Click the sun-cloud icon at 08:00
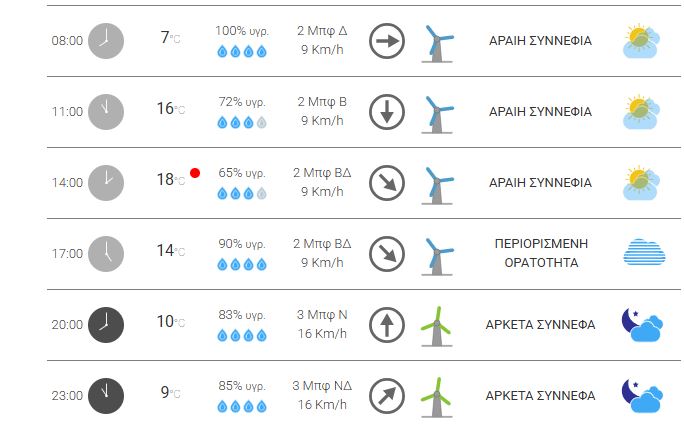Image resolution: width=684 pixels, height=425 pixels. (643, 41)
